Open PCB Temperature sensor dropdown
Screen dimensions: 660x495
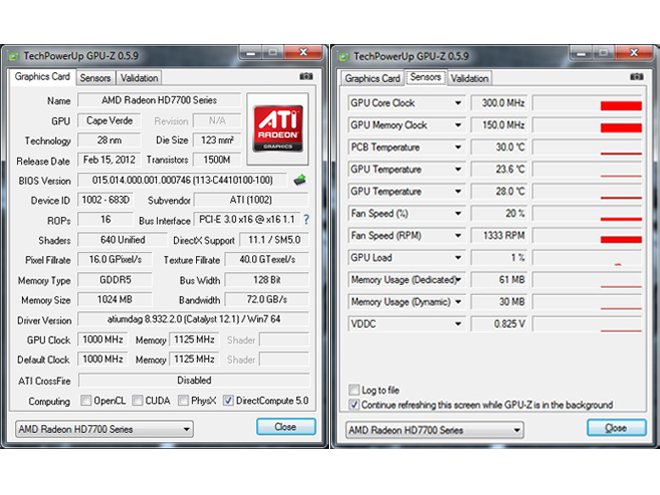tap(458, 147)
